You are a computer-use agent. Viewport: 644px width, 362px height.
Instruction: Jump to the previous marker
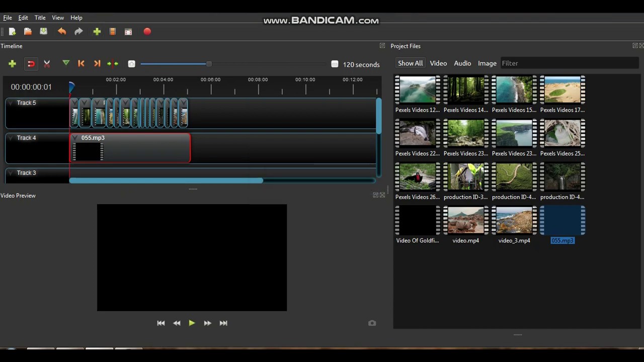[x=81, y=63]
